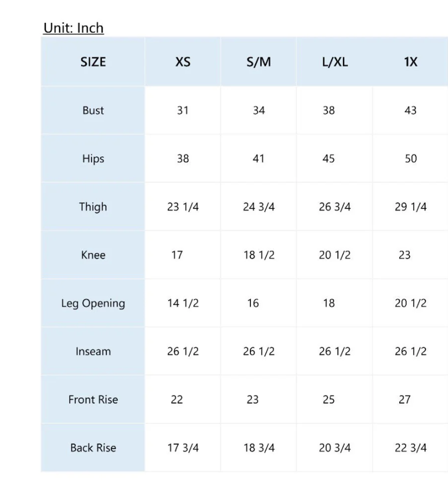Select the SIZE header cell

pyautogui.click(x=93, y=62)
